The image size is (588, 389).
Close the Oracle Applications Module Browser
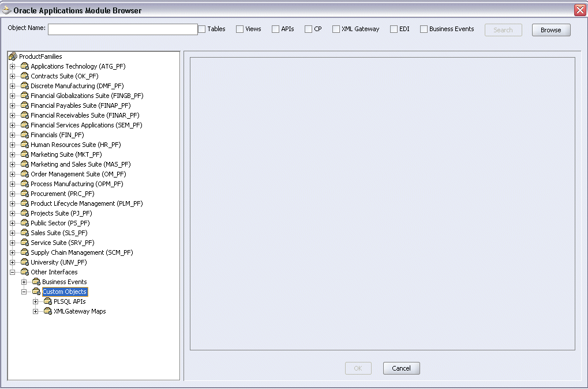pyautogui.click(x=580, y=10)
